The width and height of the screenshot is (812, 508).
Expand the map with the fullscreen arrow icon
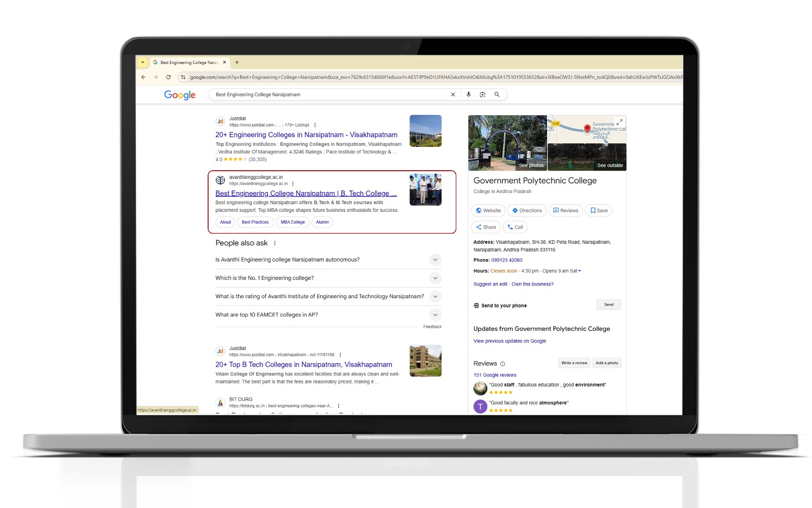coord(619,122)
